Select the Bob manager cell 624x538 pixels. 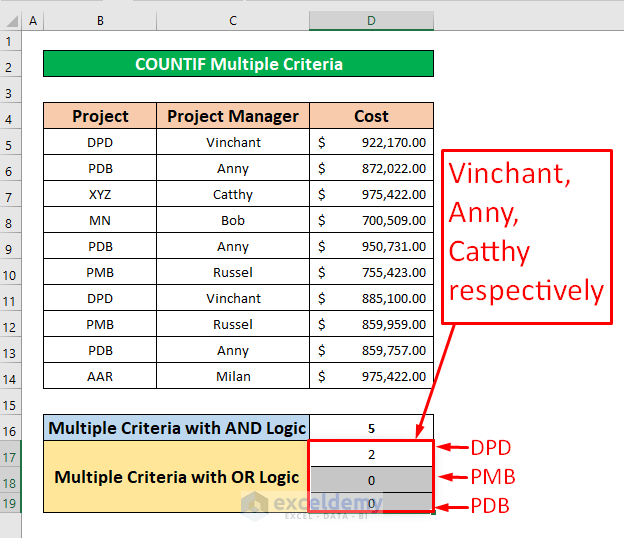[233, 220]
